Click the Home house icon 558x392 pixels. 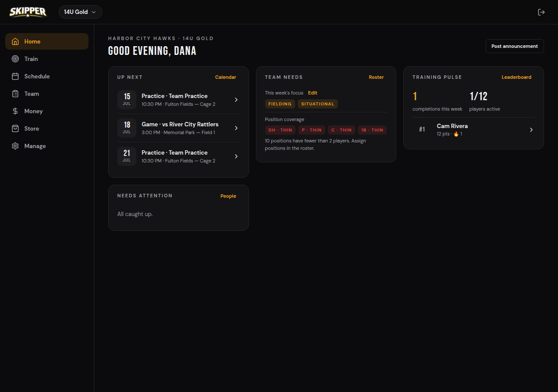[15, 41]
